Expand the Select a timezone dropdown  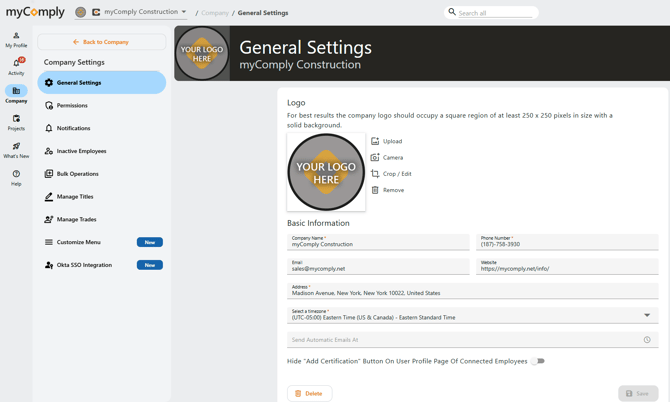tap(647, 315)
